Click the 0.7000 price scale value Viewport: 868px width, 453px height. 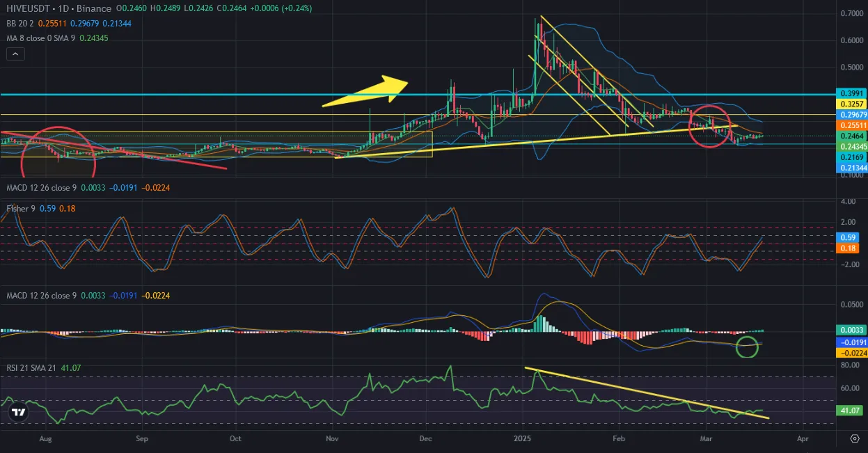pos(851,14)
